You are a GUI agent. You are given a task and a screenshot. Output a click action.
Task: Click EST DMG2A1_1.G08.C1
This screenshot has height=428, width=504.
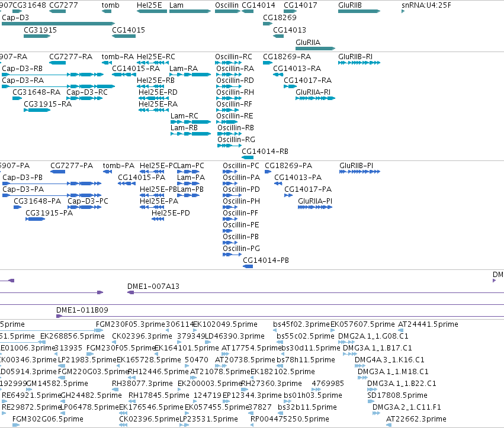click(373, 336)
